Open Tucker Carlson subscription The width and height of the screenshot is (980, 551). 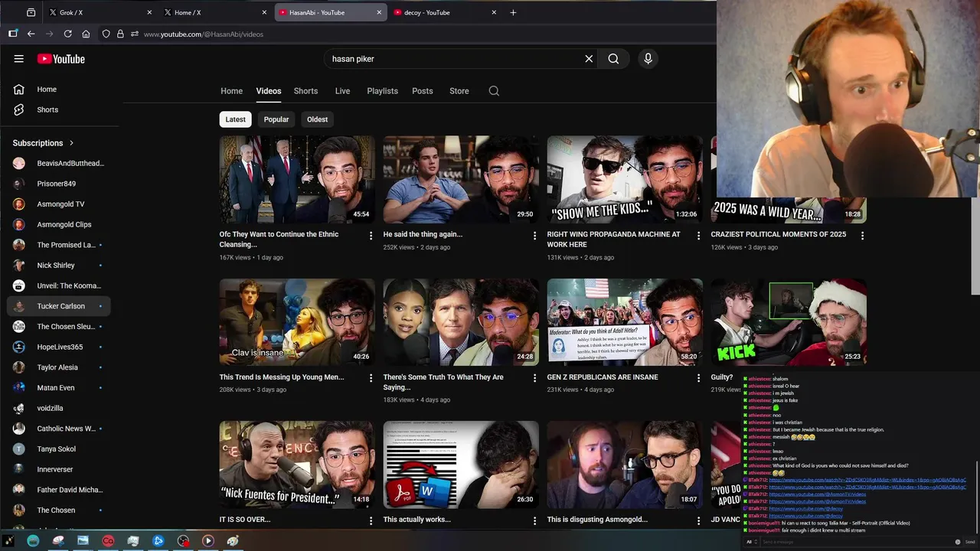click(58, 306)
